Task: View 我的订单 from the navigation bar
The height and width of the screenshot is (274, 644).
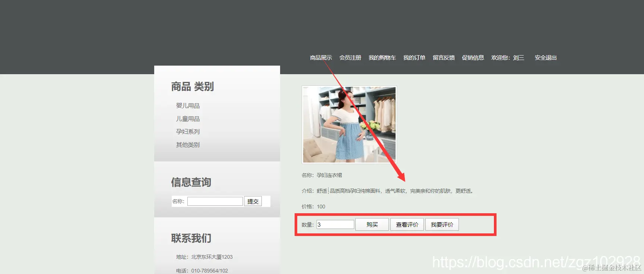Action: pos(414,58)
